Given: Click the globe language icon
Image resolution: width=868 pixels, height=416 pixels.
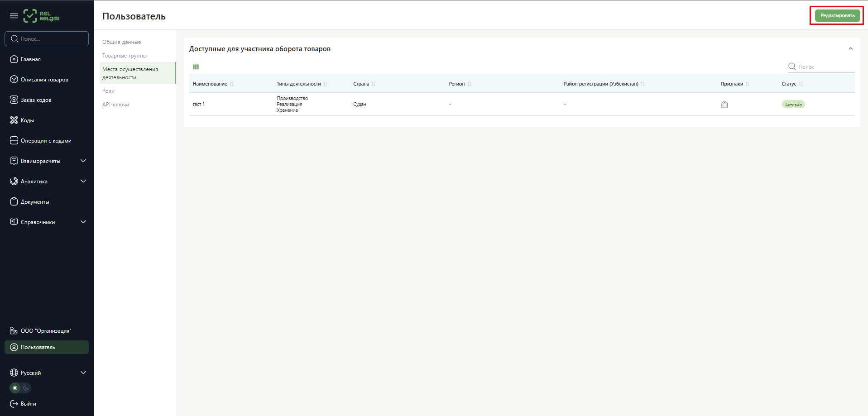Looking at the screenshot, I should 14,373.
